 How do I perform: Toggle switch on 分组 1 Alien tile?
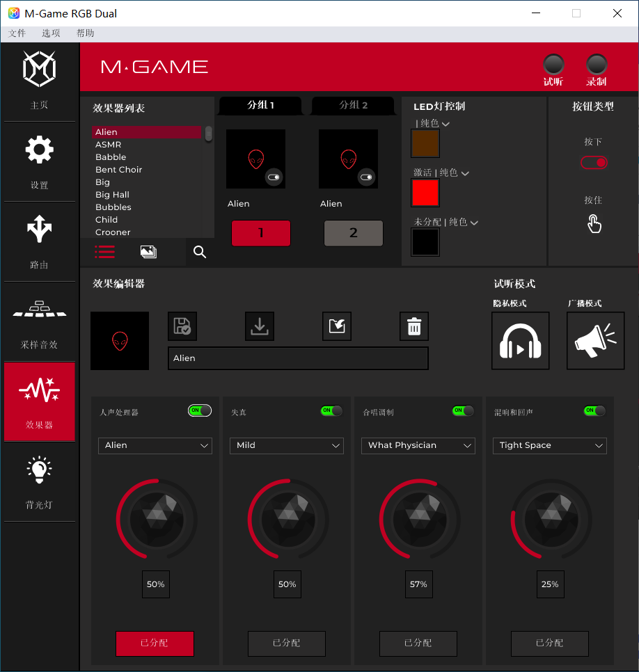[x=274, y=177]
